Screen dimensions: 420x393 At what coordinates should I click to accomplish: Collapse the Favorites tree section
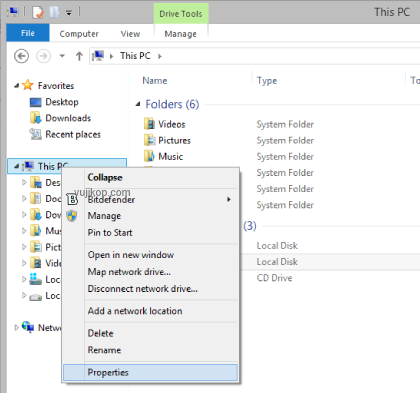point(16,86)
